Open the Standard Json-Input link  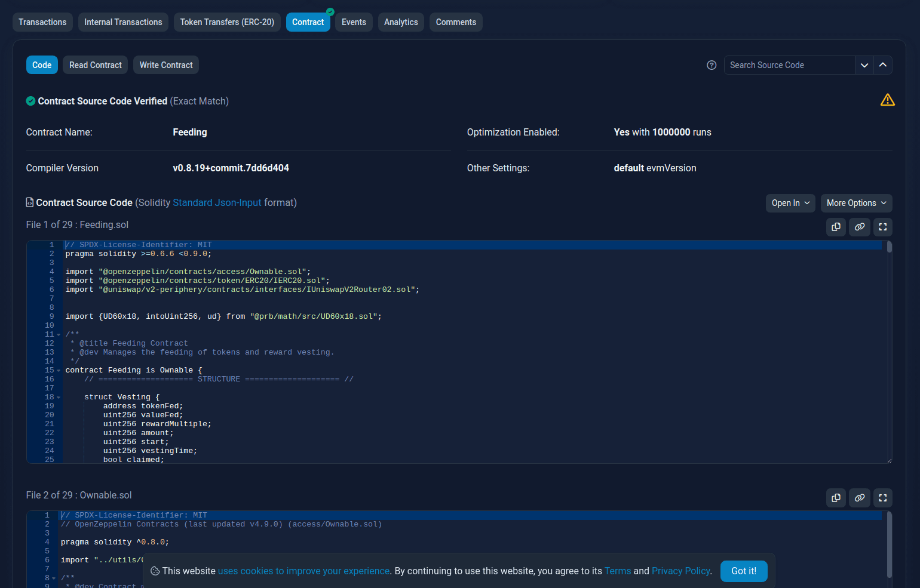217,202
